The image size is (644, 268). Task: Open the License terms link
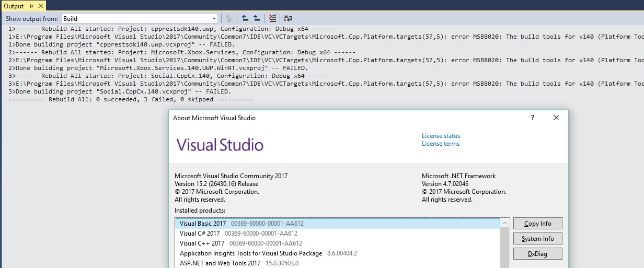441,144
